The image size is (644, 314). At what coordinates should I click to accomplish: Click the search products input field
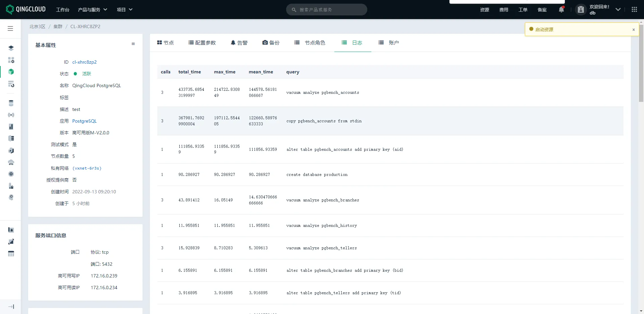[x=326, y=10]
